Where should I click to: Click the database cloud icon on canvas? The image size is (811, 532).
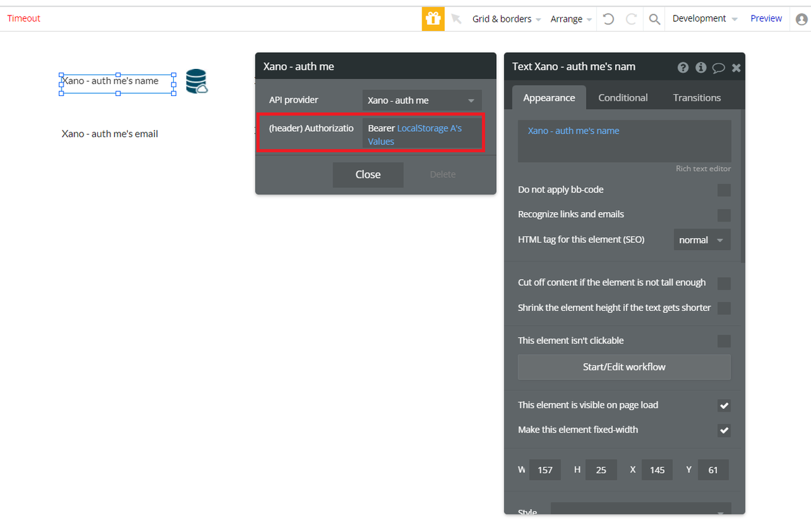[197, 81]
